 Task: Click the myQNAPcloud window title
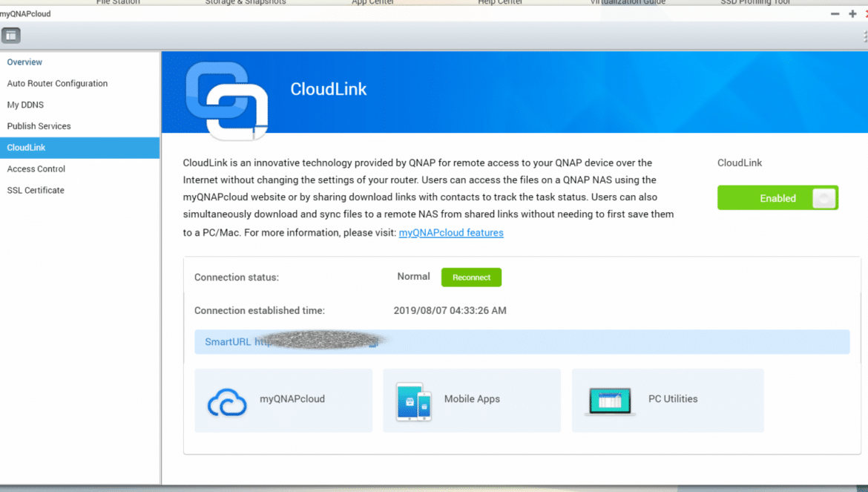pyautogui.click(x=25, y=14)
